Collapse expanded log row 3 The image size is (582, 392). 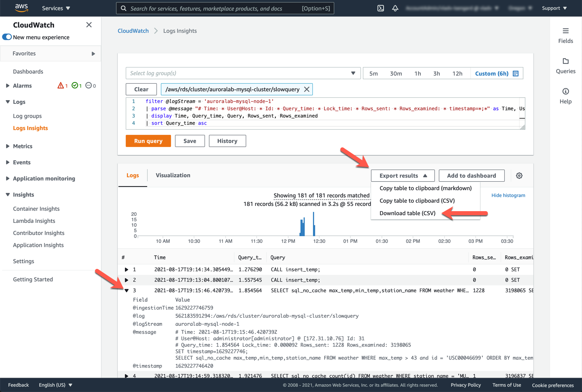[x=127, y=291]
